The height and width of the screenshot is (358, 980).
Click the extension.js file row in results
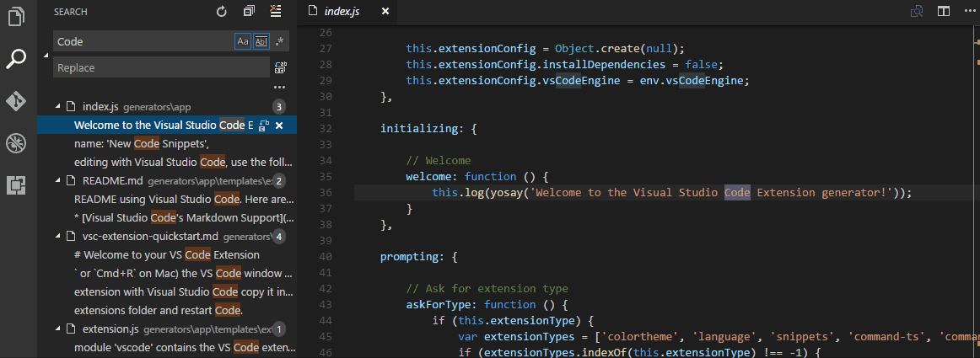167,329
